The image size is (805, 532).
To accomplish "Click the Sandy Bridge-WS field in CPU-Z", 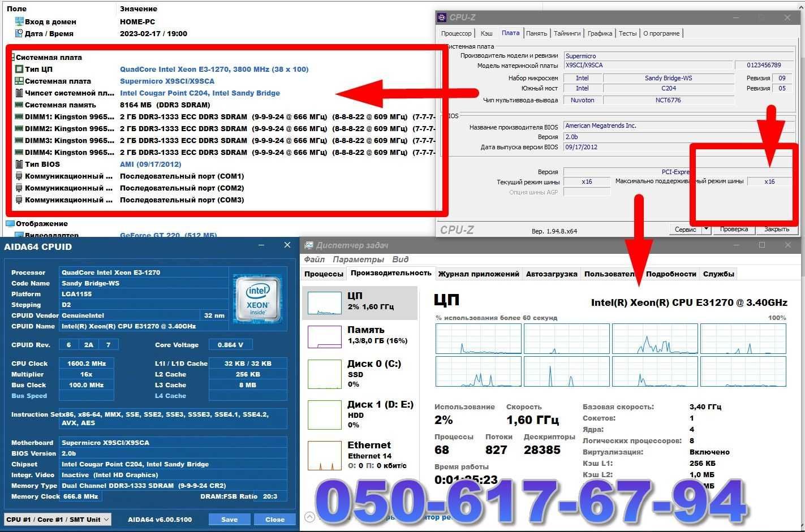I will click(669, 79).
